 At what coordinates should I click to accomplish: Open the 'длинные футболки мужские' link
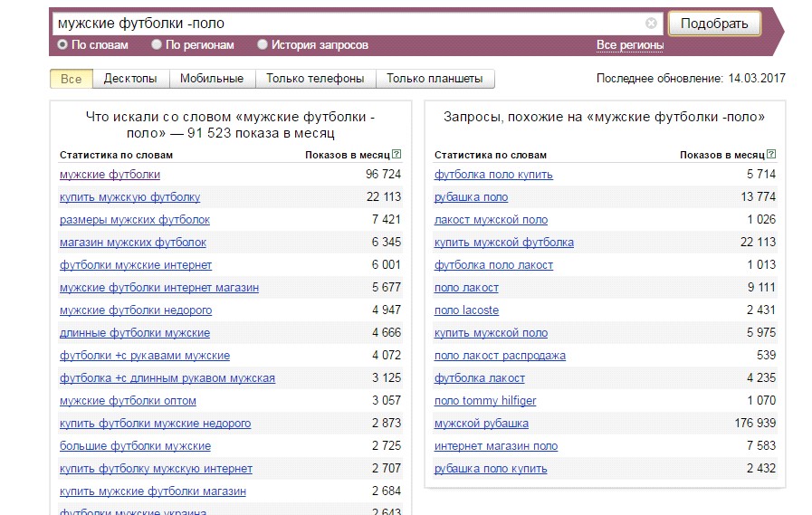pos(135,333)
